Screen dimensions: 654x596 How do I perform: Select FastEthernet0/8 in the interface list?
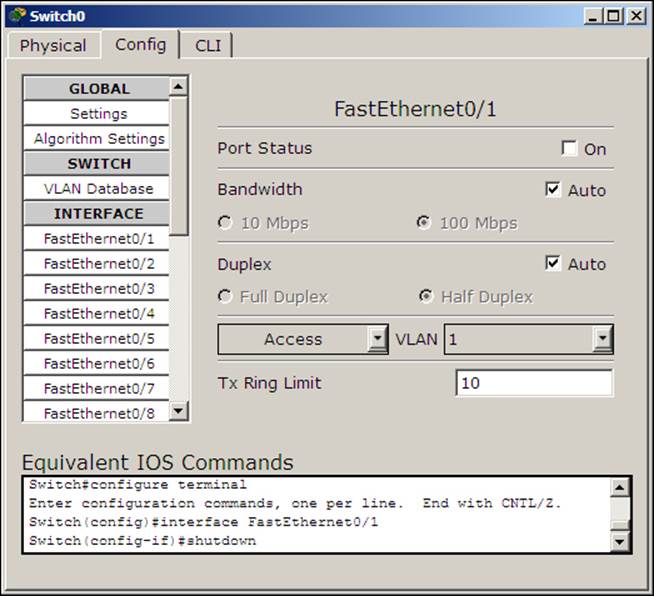point(97,412)
